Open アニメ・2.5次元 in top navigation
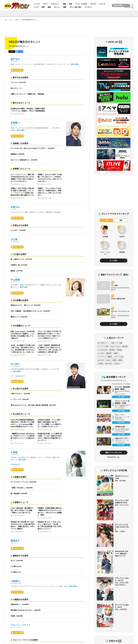This screenshot has height=644, width=138. (x=81, y=4)
